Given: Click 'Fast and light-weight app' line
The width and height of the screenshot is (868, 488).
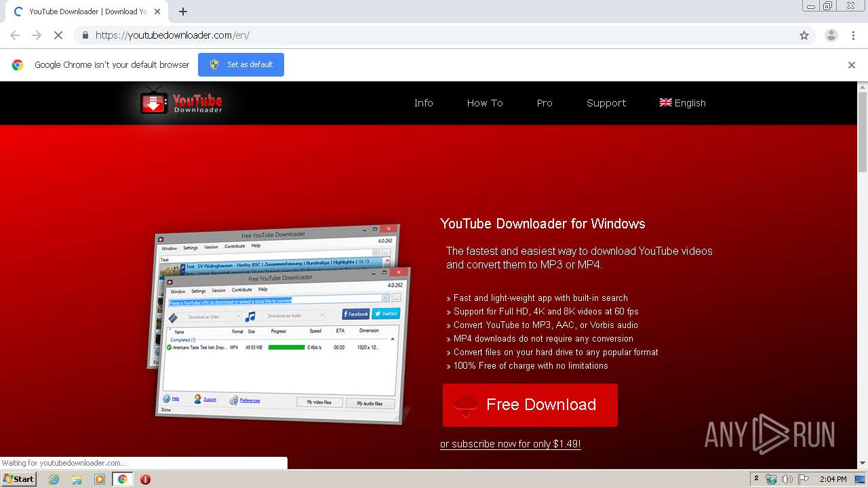Looking at the screenshot, I should [537, 298].
